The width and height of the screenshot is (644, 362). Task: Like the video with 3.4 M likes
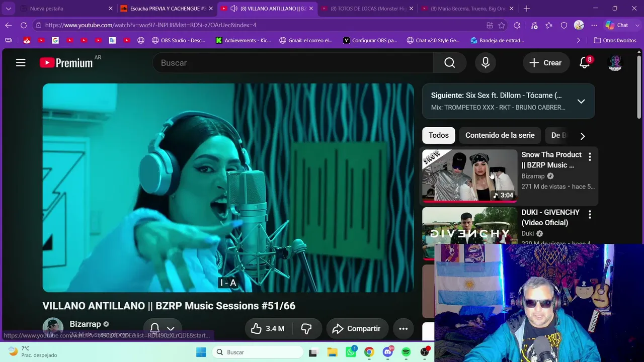pos(268,329)
